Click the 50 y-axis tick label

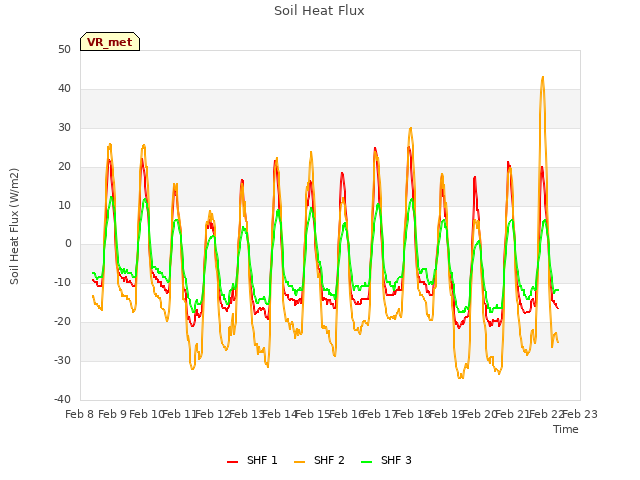64,49
